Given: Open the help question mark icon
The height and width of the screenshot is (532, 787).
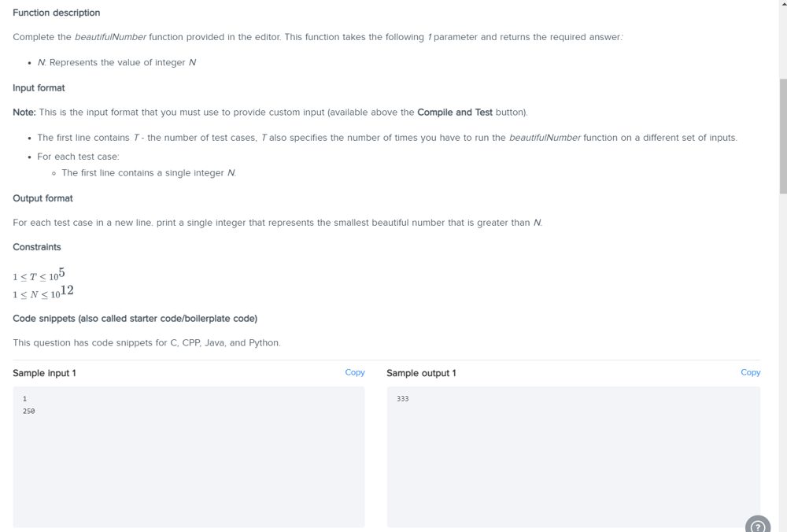Looking at the screenshot, I should pyautogui.click(x=758, y=525).
